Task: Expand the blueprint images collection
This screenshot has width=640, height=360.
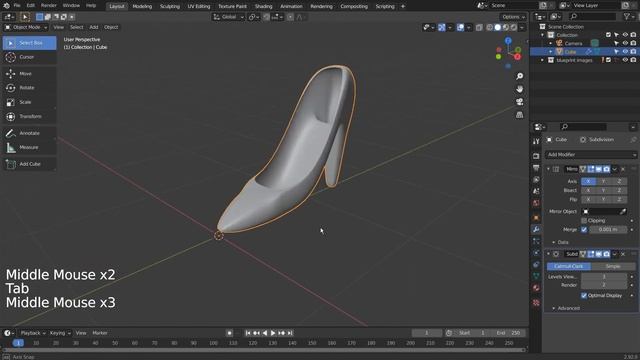Action: tap(543, 60)
